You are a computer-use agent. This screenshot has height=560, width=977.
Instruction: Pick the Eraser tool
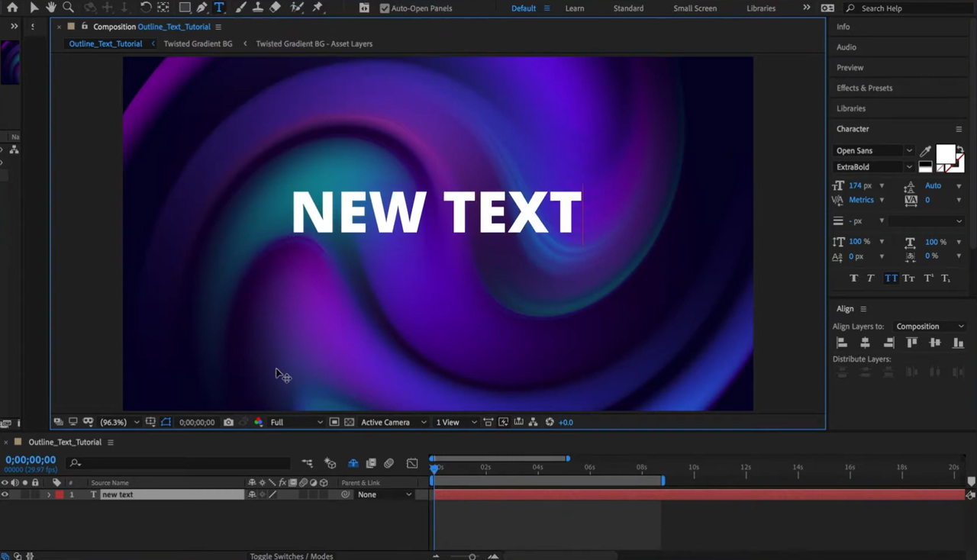pyautogui.click(x=276, y=8)
